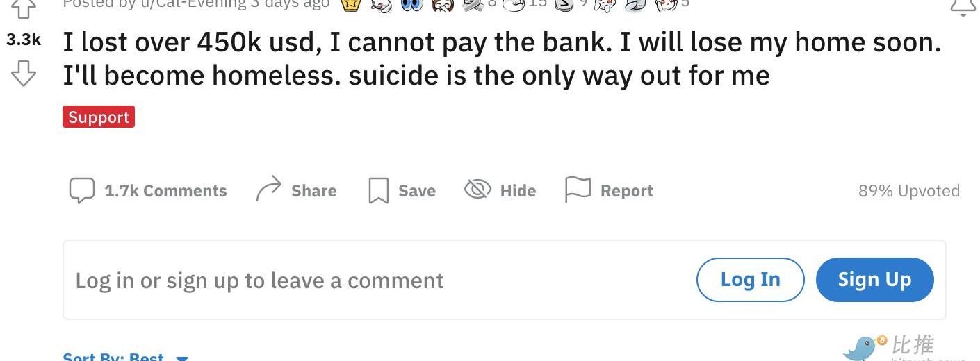The image size is (980, 361).
Task: Click the notification bell icon
Action: 963,6
